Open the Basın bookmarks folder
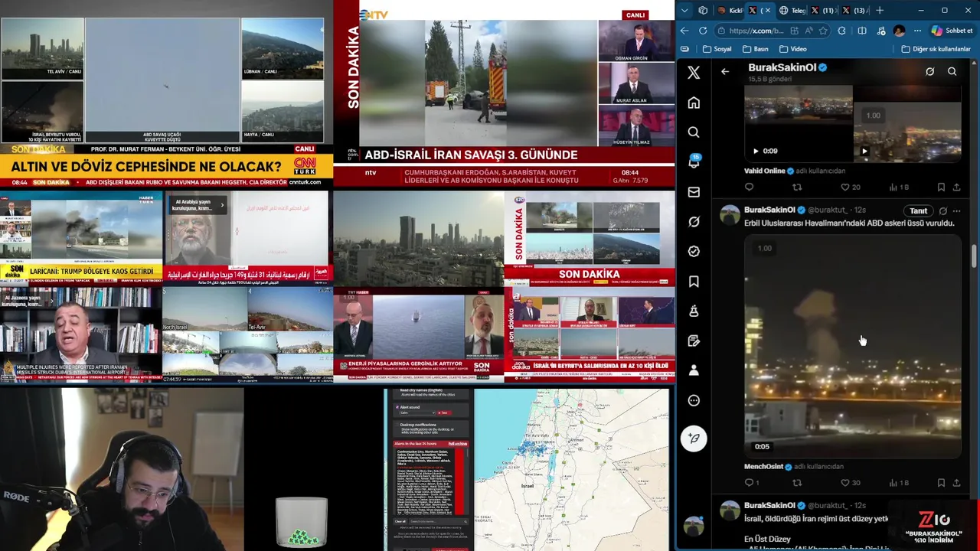Screen dimensions: 980x551 click(756, 49)
